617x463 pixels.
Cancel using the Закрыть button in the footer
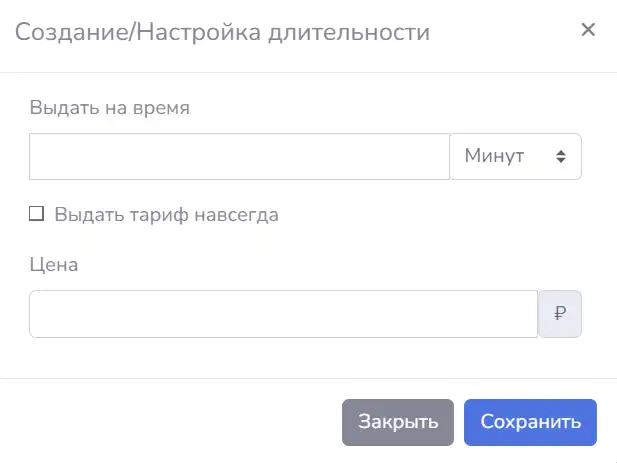[398, 422]
